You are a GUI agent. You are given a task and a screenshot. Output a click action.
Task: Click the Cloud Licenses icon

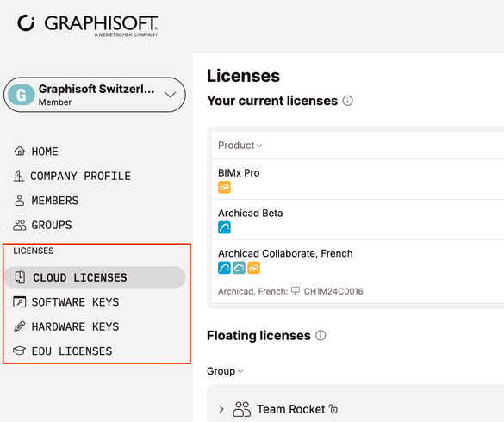point(20,277)
